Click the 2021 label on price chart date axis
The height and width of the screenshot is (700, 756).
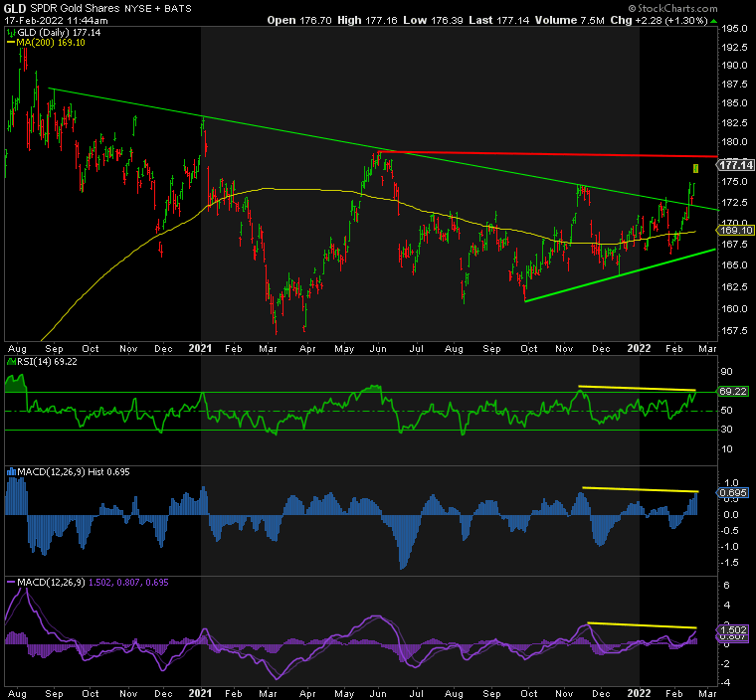click(x=200, y=348)
